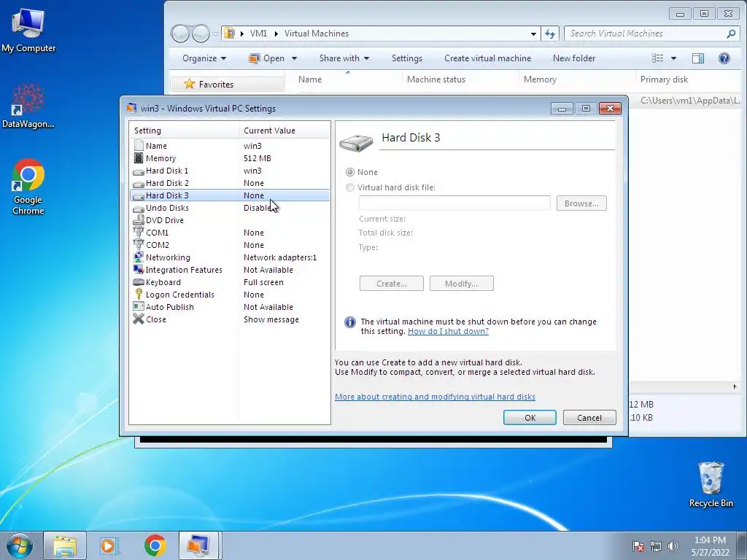
Task: Click the Explorer back navigation button
Action: pyautogui.click(x=181, y=34)
